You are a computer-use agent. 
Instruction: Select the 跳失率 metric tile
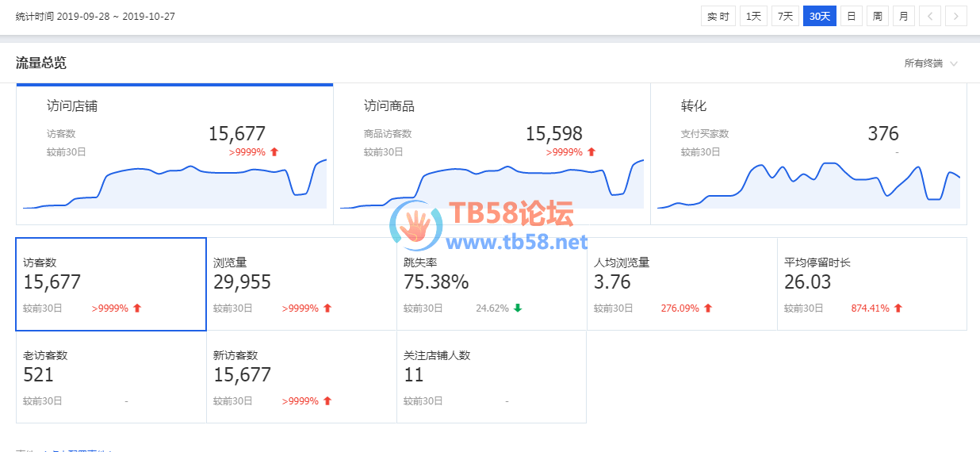pos(492,284)
